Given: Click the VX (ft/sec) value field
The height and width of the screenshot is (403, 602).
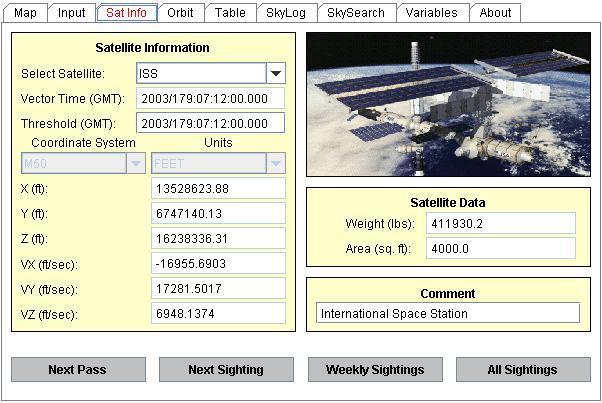Looking at the screenshot, I should click(x=218, y=263).
